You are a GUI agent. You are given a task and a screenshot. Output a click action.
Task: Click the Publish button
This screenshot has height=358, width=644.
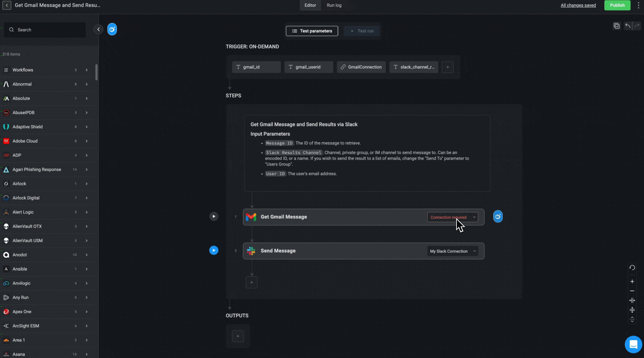point(617,5)
